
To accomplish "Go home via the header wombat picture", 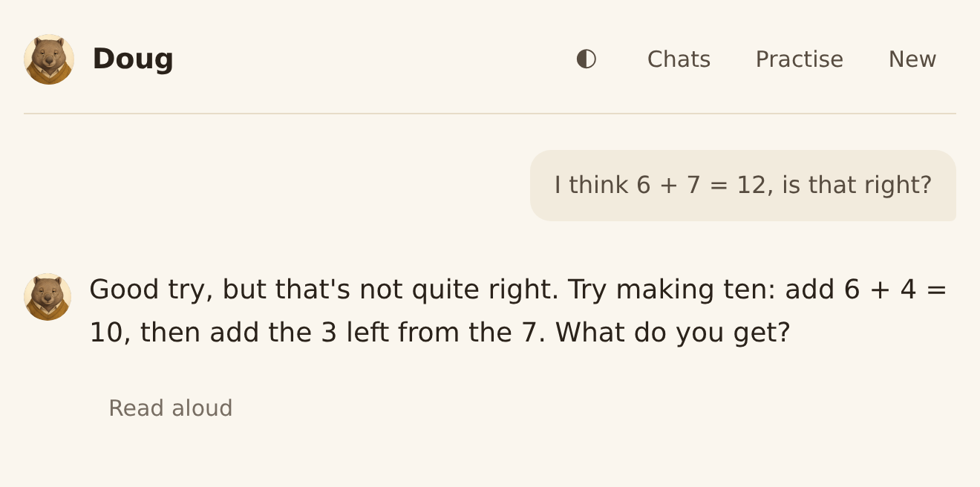I will tap(49, 59).
